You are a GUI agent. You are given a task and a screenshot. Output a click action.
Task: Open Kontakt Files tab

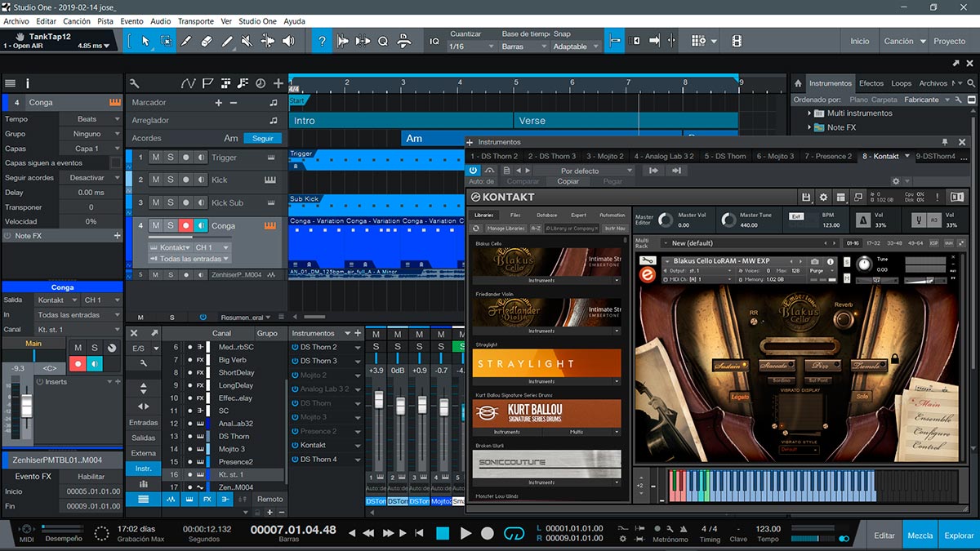(515, 216)
